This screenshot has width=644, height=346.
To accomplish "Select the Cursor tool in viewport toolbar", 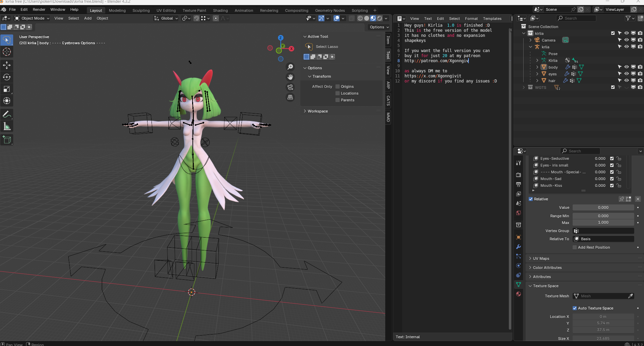I will coord(7,52).
